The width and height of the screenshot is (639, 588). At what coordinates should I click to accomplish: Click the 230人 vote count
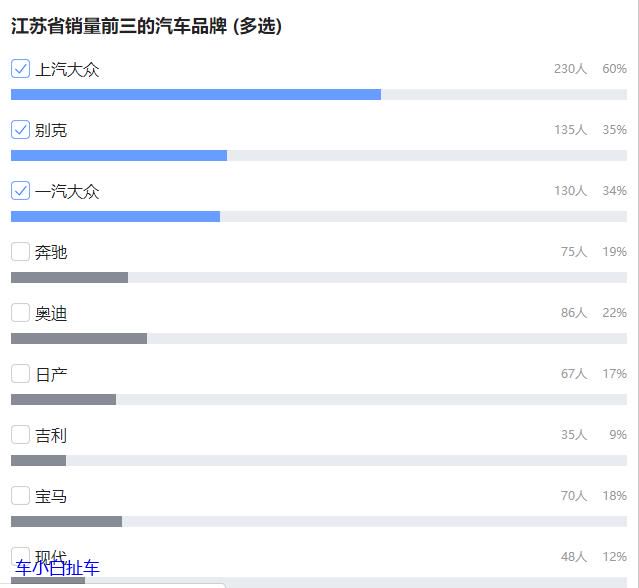pos(571,68)
